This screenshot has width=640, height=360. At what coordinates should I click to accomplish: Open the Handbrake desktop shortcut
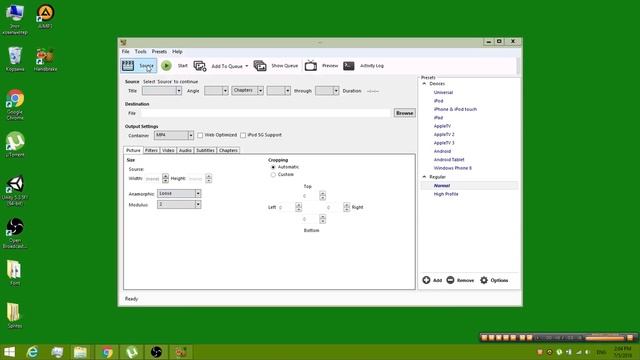pos(45,60)
